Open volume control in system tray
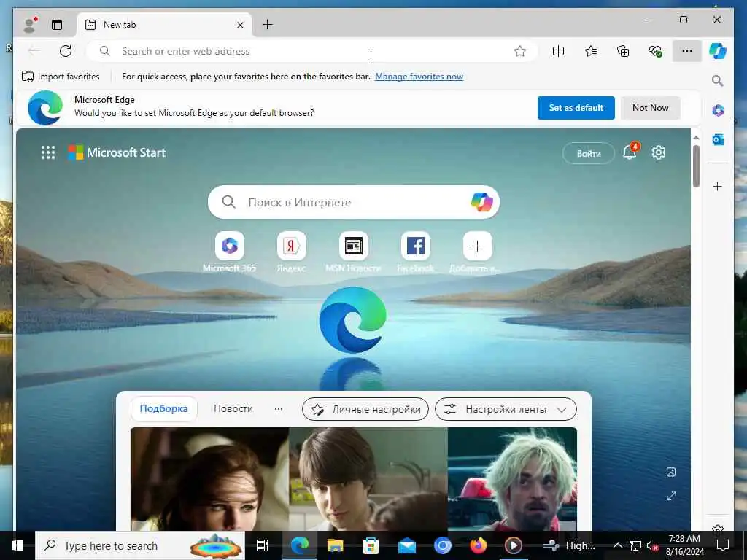The image size is (747, 560). point(651,545)
